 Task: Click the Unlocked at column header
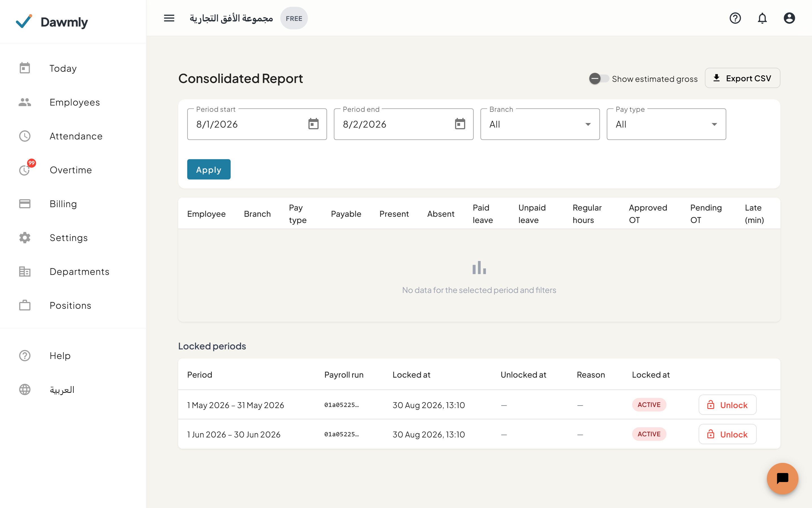(523, 375)
